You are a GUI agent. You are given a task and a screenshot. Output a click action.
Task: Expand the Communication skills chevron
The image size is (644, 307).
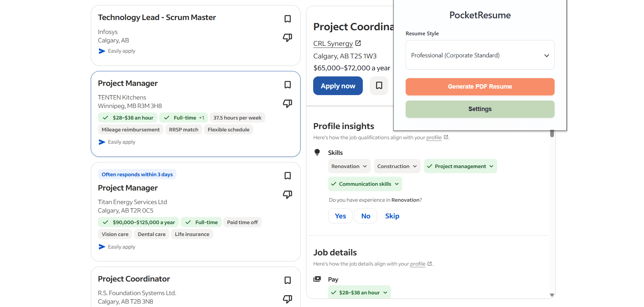(x=397, y=184)
